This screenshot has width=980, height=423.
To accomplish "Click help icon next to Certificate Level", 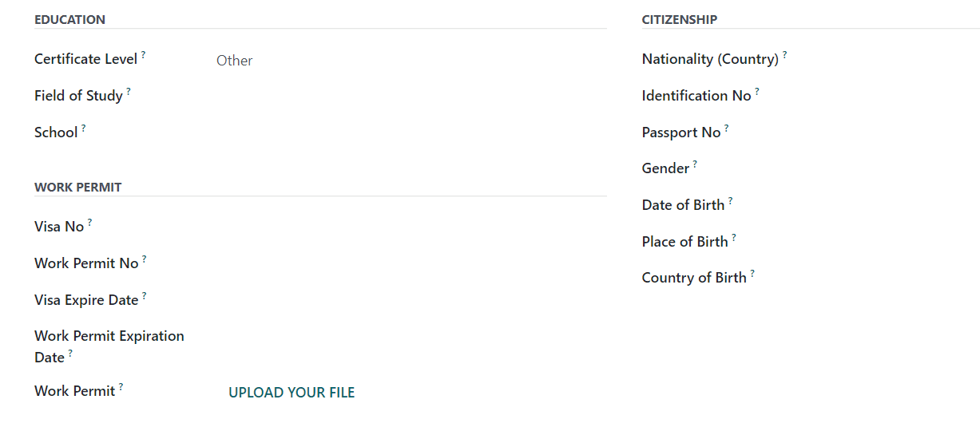I will click(x=144, y=55).
